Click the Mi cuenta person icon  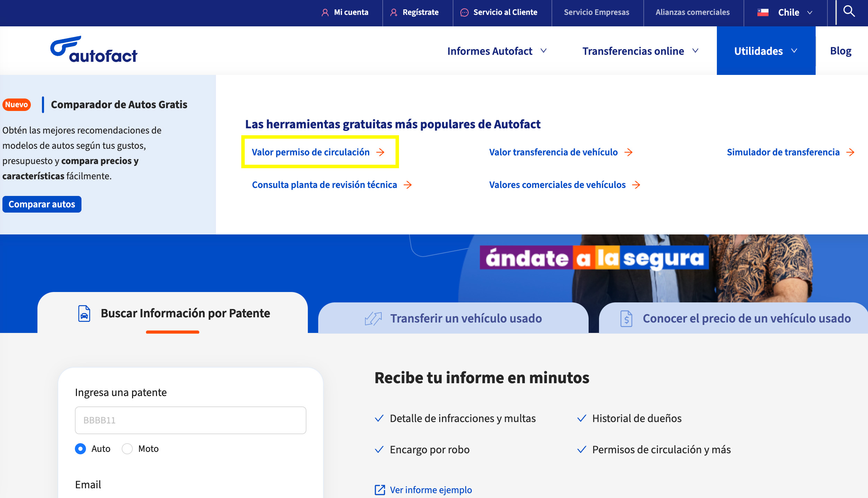[x=325, y=12]
